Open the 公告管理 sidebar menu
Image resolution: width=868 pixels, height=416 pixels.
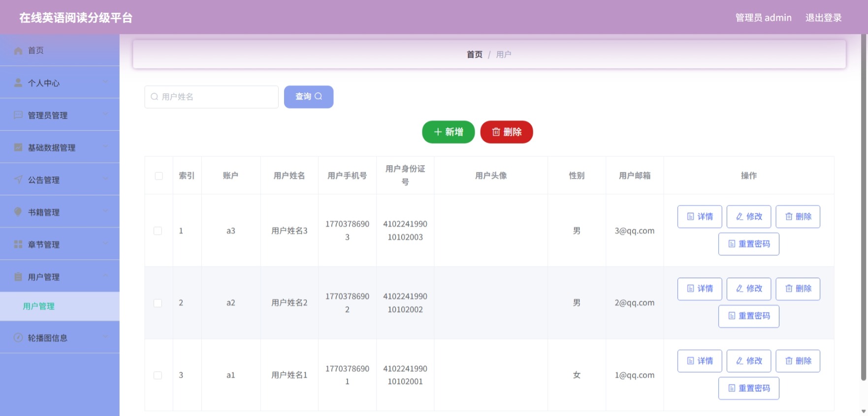60,180
